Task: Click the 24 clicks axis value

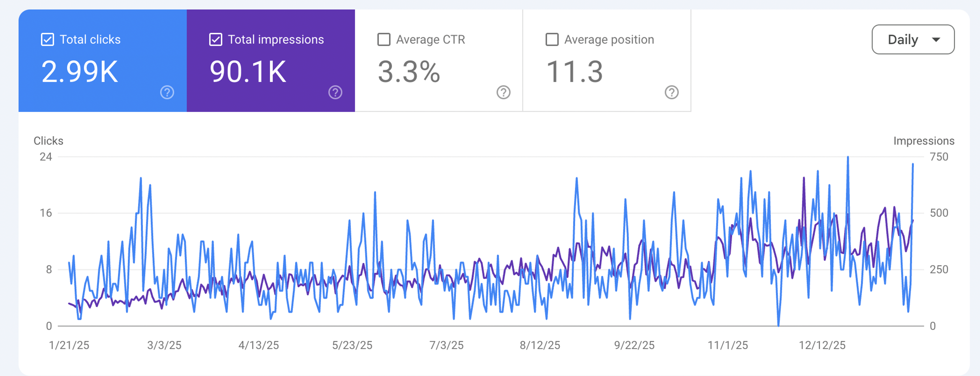Action: click(x=46, y=157)
